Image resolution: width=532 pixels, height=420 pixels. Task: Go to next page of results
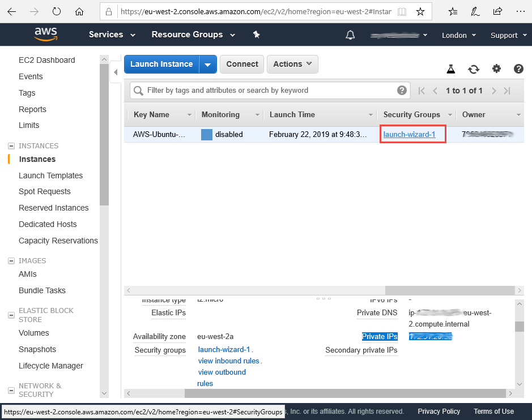pyautogui.click(x=494, y=91)
